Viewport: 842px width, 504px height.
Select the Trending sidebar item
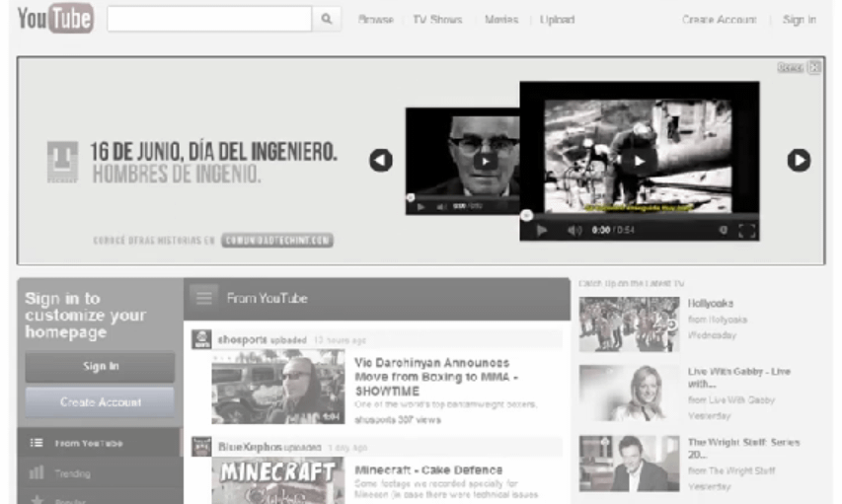coord(72,473)
